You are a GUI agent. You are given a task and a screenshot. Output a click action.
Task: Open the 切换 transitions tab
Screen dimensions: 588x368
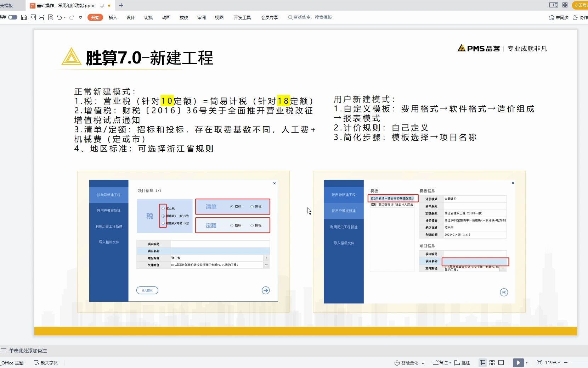click(148, 17)
